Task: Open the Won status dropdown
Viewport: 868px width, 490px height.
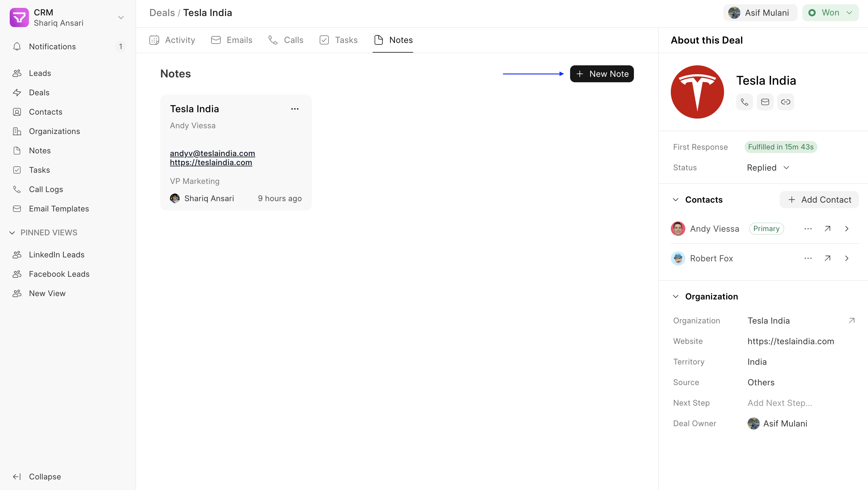Action: [x=830, y=13]
